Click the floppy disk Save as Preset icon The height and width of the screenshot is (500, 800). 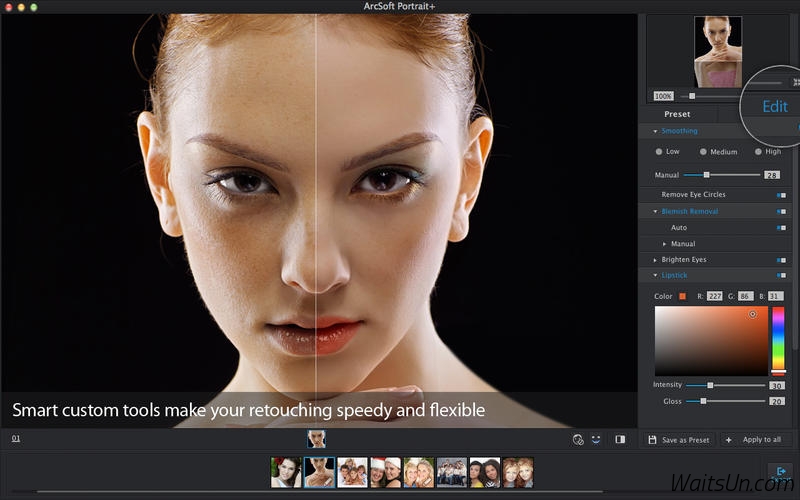(652, 439)
